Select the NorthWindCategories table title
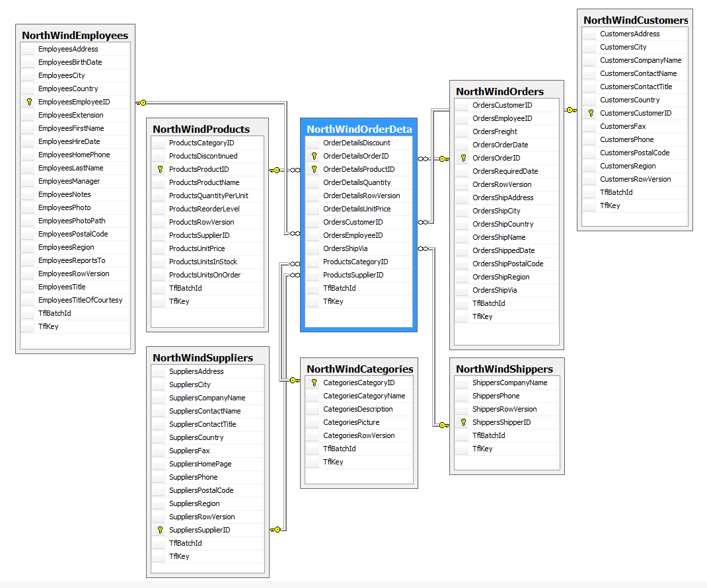The image size is (707, 588). coord(360,369)
